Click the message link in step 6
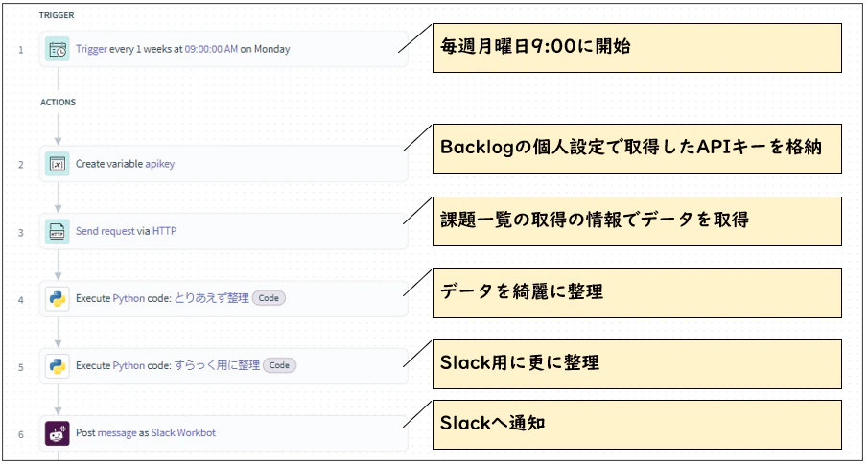 click(117, 433)
